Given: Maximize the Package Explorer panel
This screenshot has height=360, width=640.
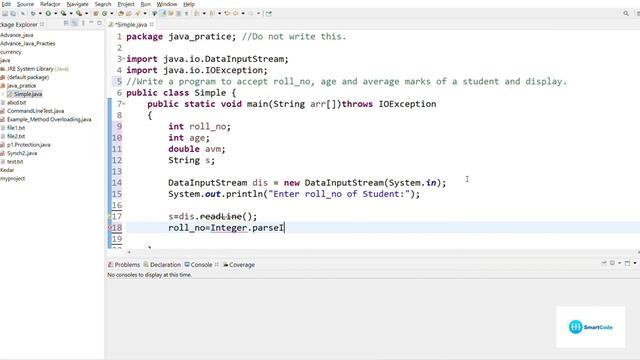Looking at the screenshot, I should (99, 23).
